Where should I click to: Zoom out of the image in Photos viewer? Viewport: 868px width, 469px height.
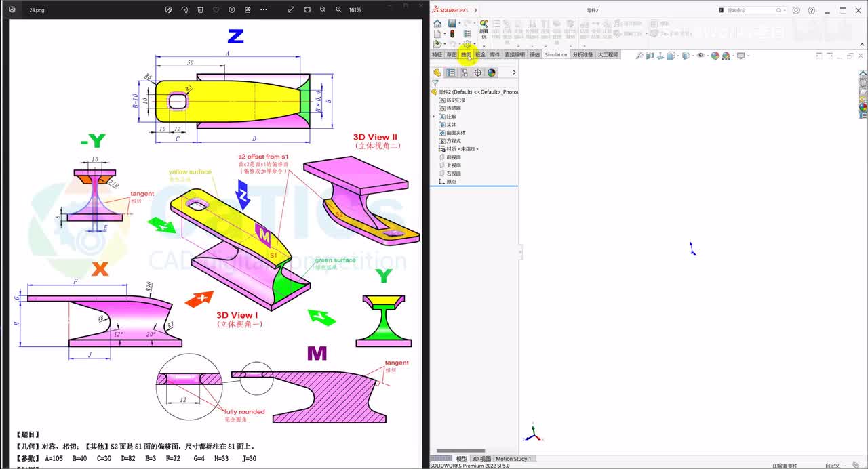coord(323,9)
